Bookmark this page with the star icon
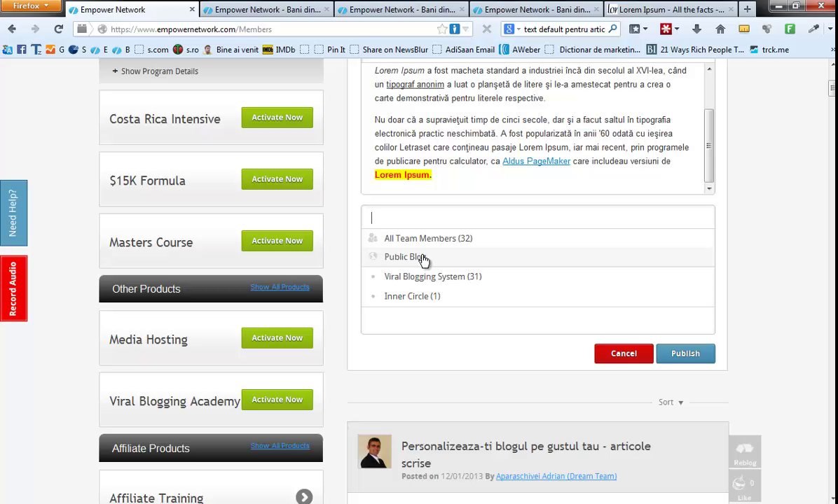 442,29
